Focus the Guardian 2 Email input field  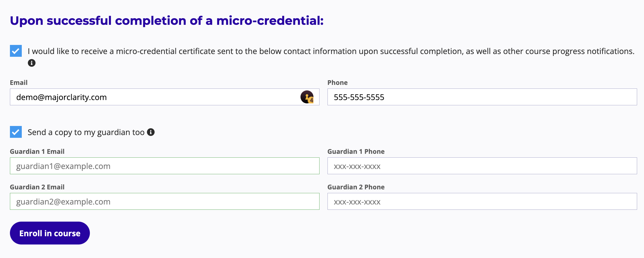[x=165, y=201]
